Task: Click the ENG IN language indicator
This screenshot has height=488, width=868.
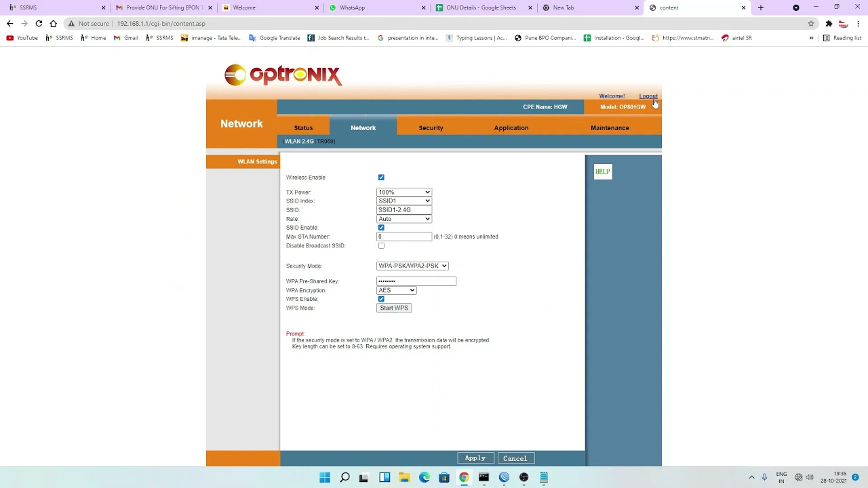Action: click(781, 477)
